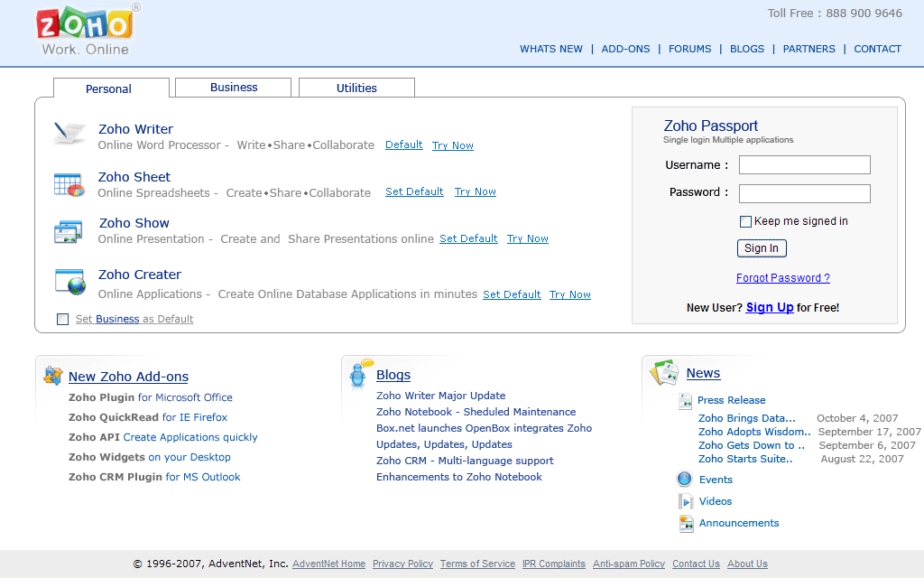Open Zoho CRM Plugin for MS Outlook
Viewport: 924px width, 578px height.
(x=154, y=477)
